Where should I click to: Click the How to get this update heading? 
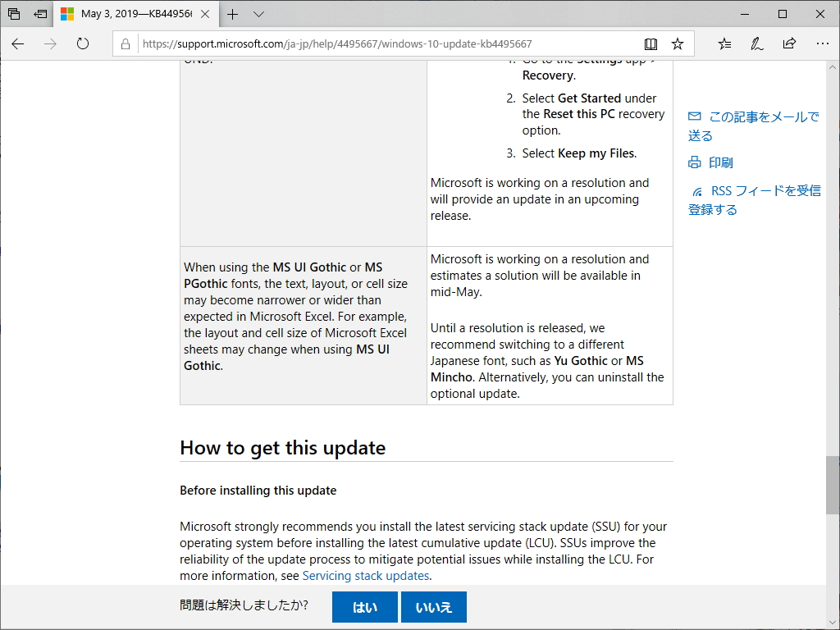point(283,448)
